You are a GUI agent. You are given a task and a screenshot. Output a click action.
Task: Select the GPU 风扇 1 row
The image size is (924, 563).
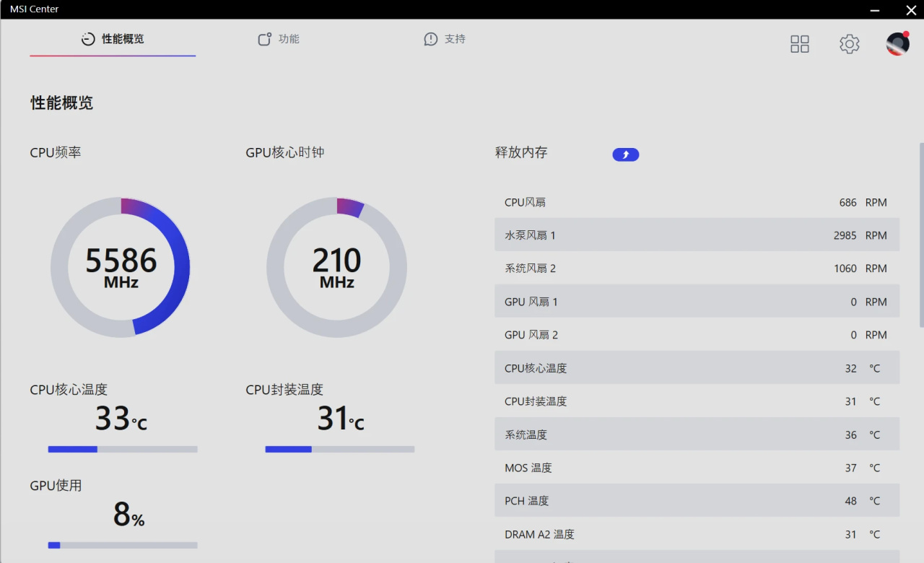pyautogui.click(x=697, y=302)
